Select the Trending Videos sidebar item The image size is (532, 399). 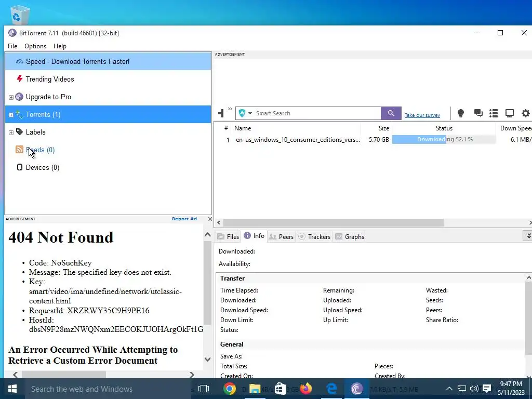(x=108, y=79)
